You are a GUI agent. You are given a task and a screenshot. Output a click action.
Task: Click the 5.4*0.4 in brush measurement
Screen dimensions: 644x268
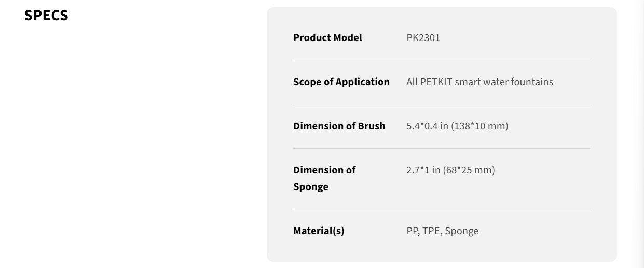pyautogui.click(x=427, y=126)
